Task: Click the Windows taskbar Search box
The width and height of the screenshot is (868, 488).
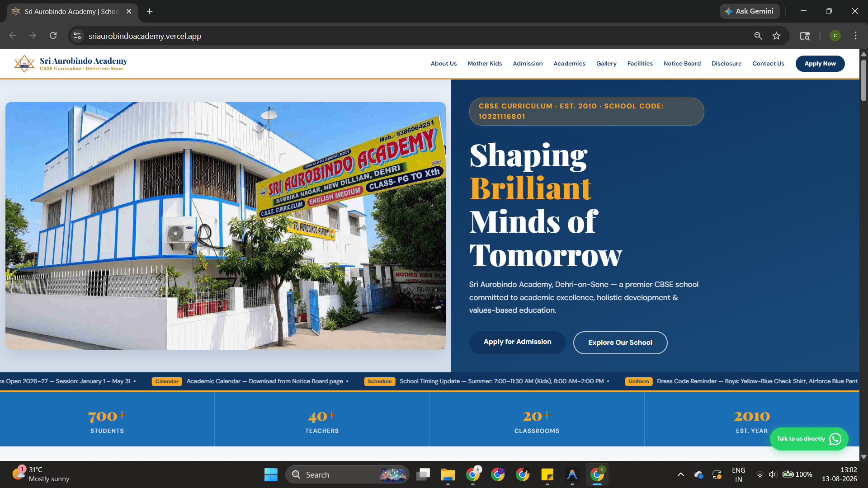Action: pos(347,474)
